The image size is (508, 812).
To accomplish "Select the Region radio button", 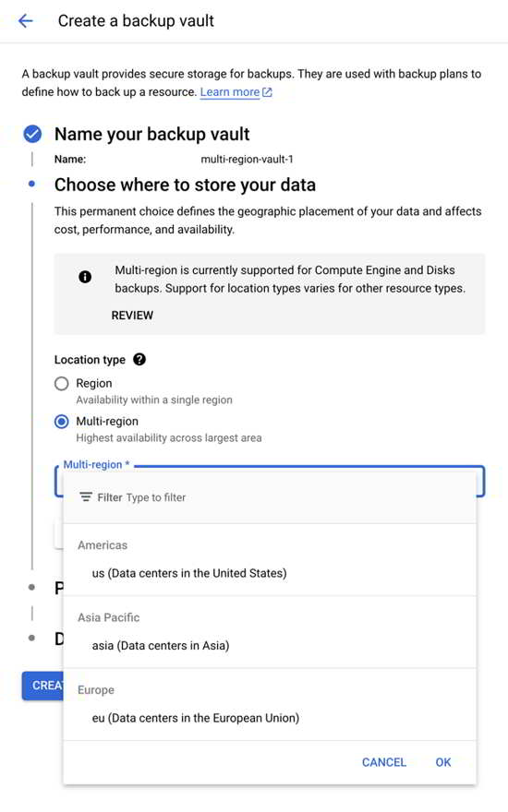I will click(61, 384).
